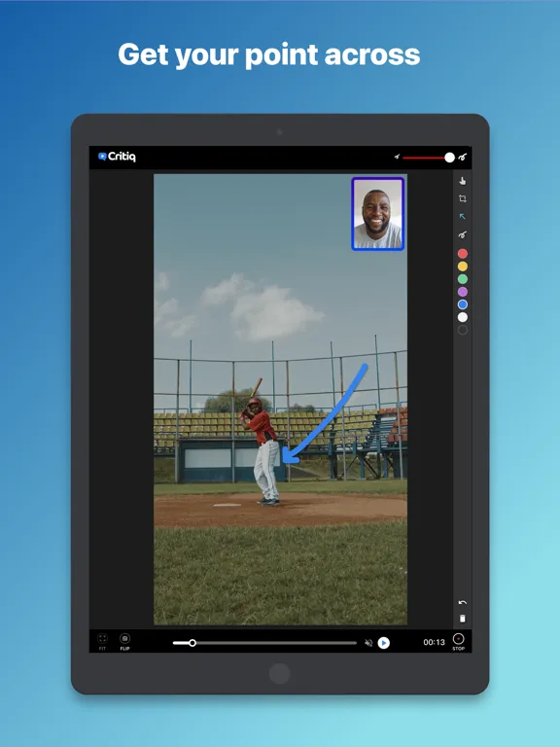560x747 pixels.
Task: Click the 00:13 recording timer
Action: pyautogui.click(x=435, y=642)
